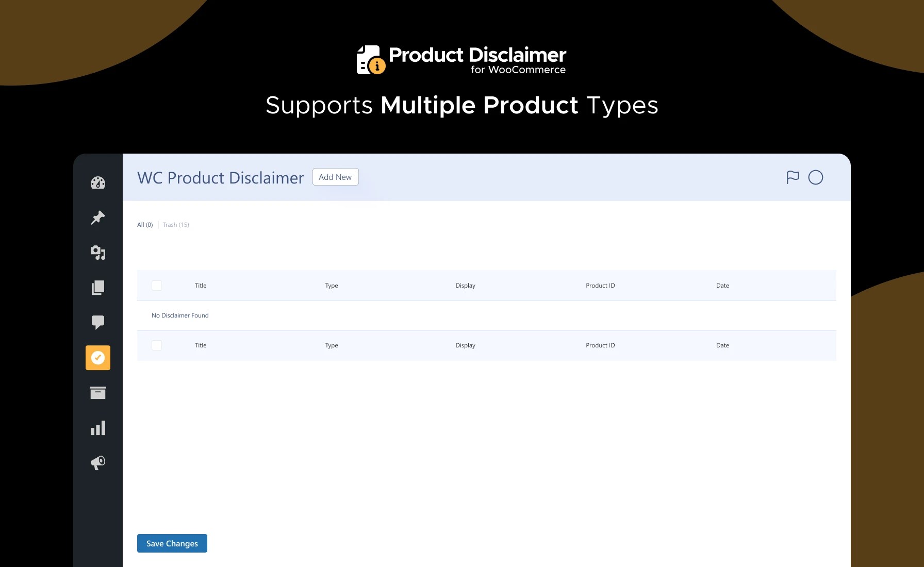924x567 pixels.
Task: Sort by the top Date column header
Action: tap(722, 286)
